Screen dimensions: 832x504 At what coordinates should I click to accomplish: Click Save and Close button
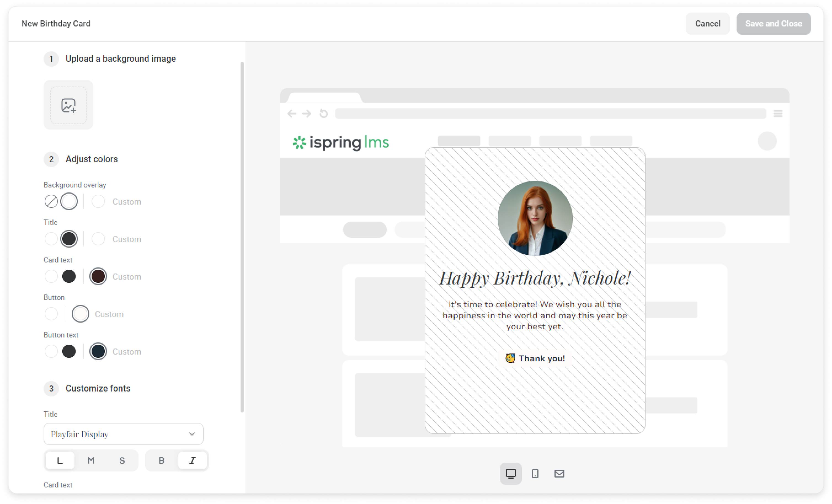[x=774, y=24]
